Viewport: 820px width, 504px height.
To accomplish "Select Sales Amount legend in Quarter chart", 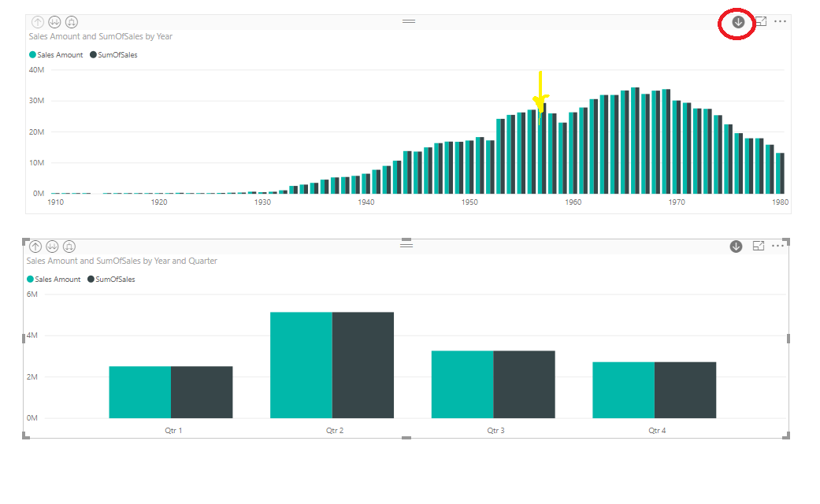I will [x=54, y=280].
